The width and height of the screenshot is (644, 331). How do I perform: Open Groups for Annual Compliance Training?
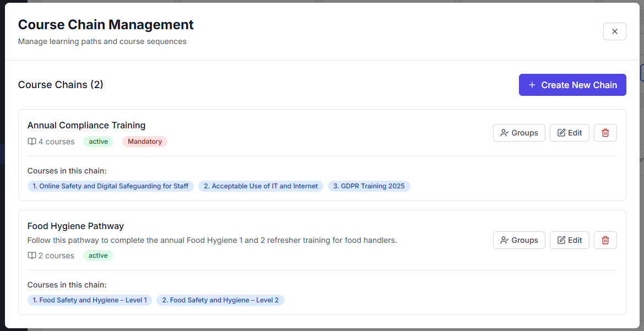click(519, 133)
